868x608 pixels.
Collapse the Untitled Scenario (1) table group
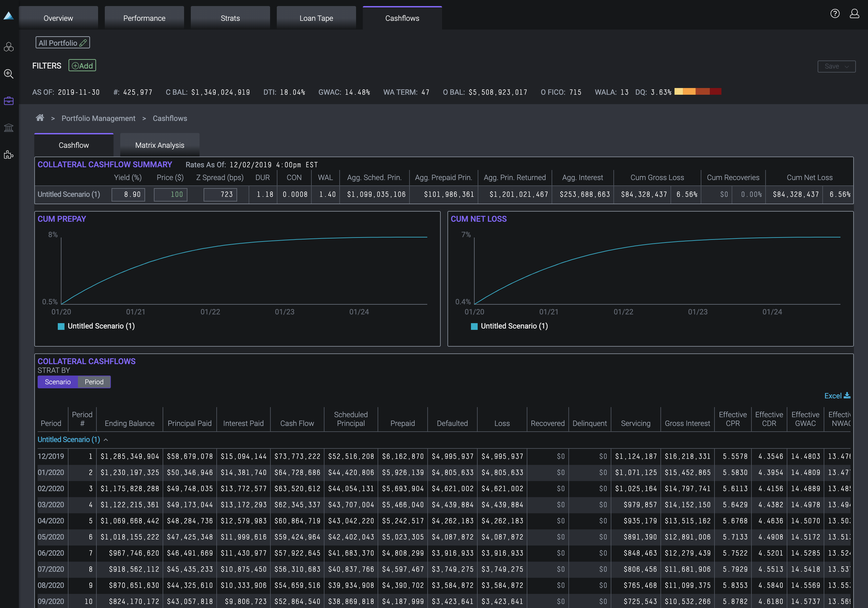(x=106, y=439)
